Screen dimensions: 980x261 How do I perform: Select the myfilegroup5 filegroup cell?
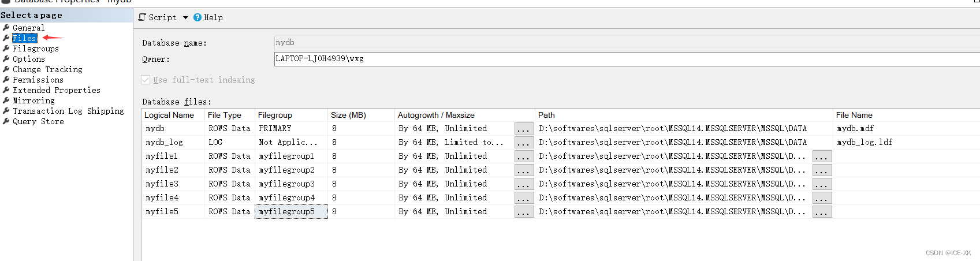290,212
